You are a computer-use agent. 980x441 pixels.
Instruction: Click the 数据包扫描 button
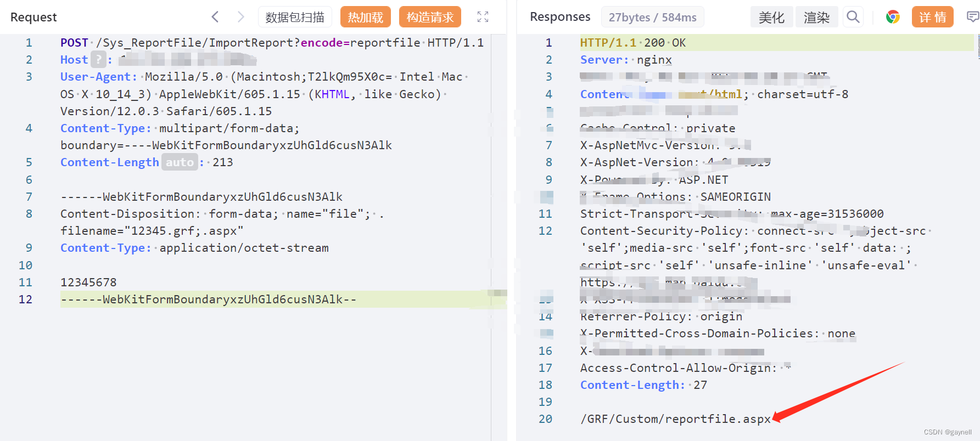(295, 17)
